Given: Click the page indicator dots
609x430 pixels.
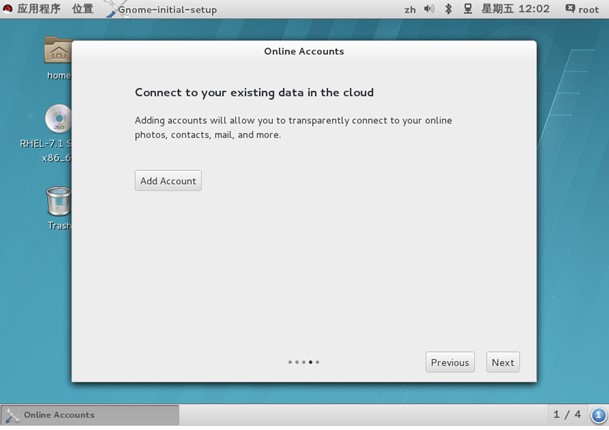Looking at the screenshot, I should click(304, 362).
